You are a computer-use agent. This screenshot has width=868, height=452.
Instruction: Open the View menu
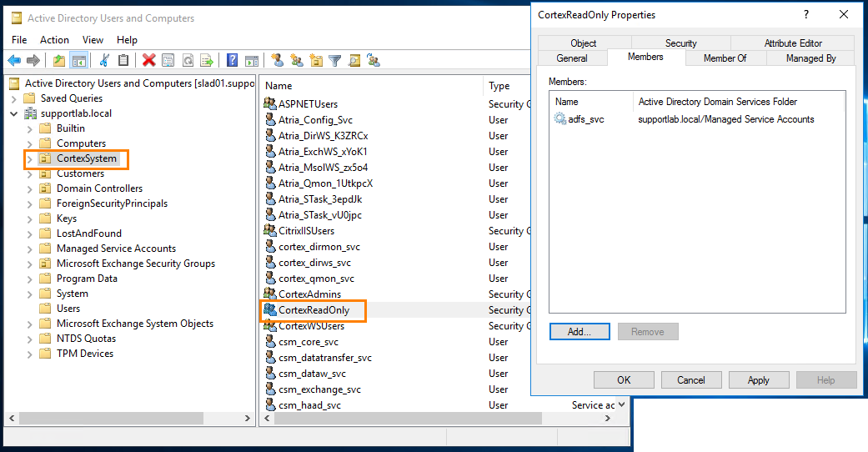pyautogui.click(x=93, y=40)
